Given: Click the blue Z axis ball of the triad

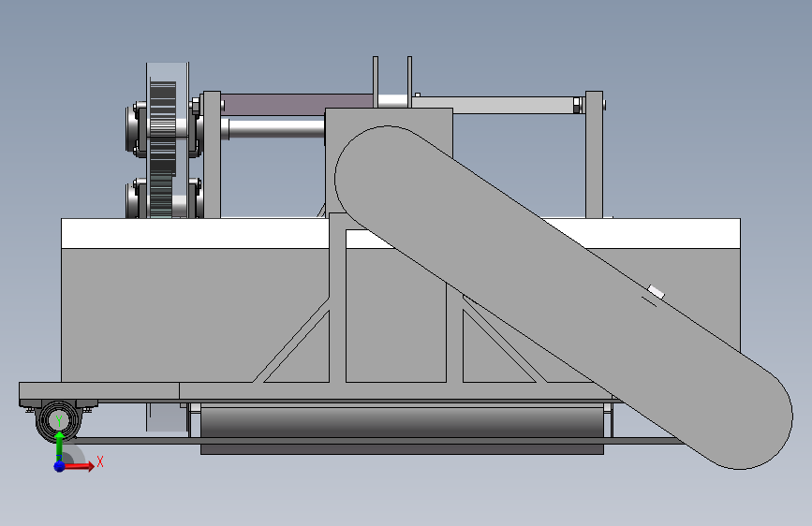Looking at the screenshot, I should coord(59,466).
